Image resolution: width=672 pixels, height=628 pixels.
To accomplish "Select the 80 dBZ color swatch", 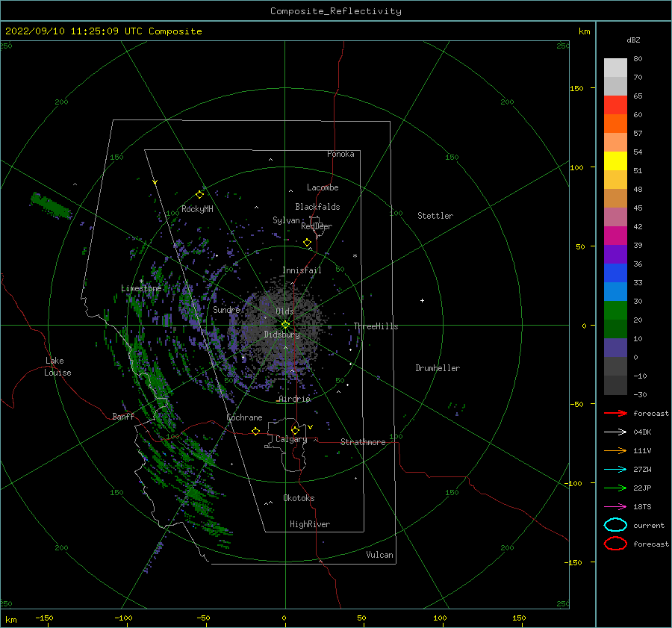I will [x=615, y=67].
